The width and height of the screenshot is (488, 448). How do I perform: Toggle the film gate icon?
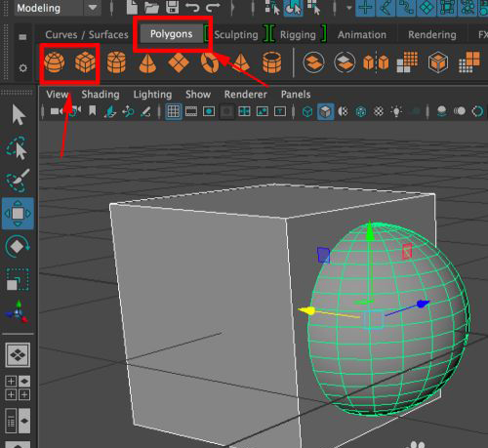click(x=191, y=111)
